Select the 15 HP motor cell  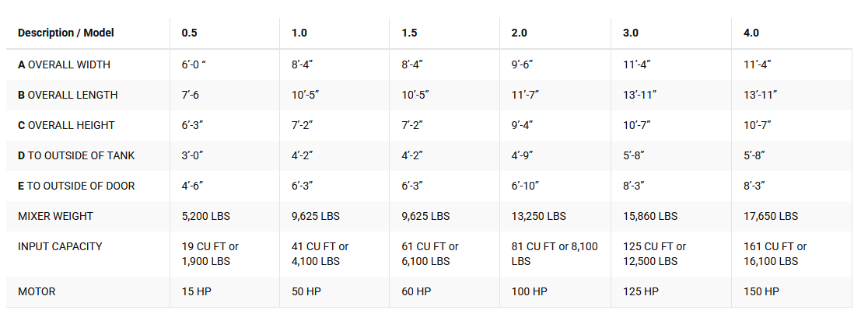197,291
